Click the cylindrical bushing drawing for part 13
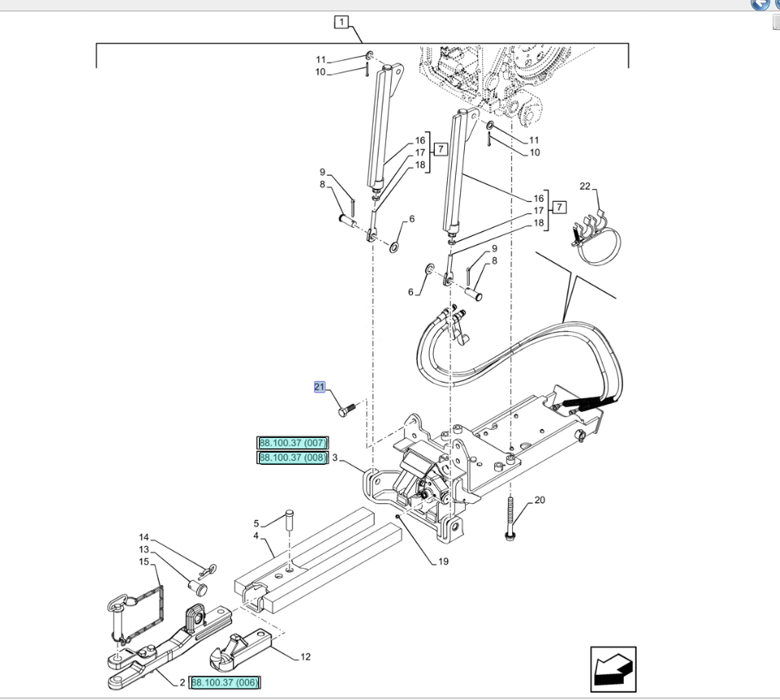Image resolution: width=780 pixels, height=700 pixels. (198, 587)
